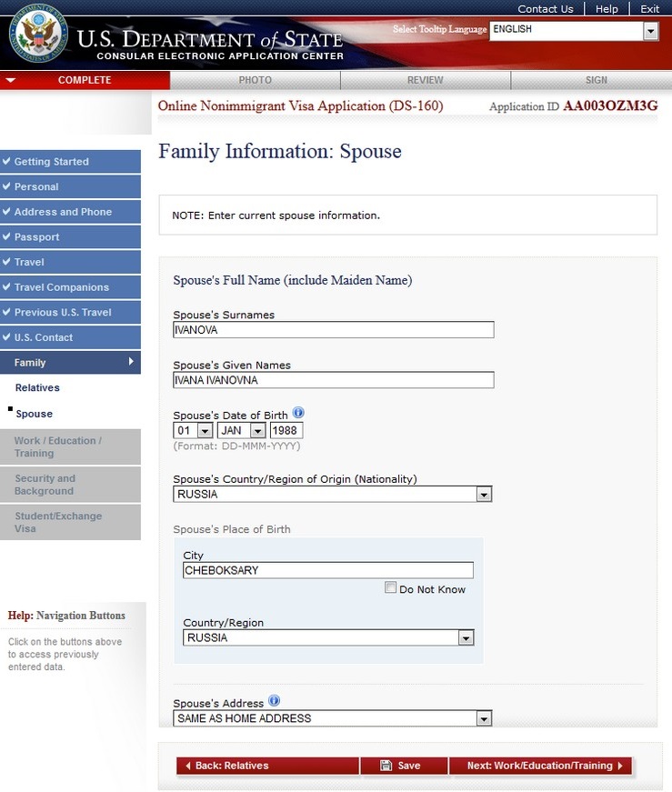Click the Spouse's Given Names input field
The image size is (672, 792).
pyautogui.click(x=334, y=380)
